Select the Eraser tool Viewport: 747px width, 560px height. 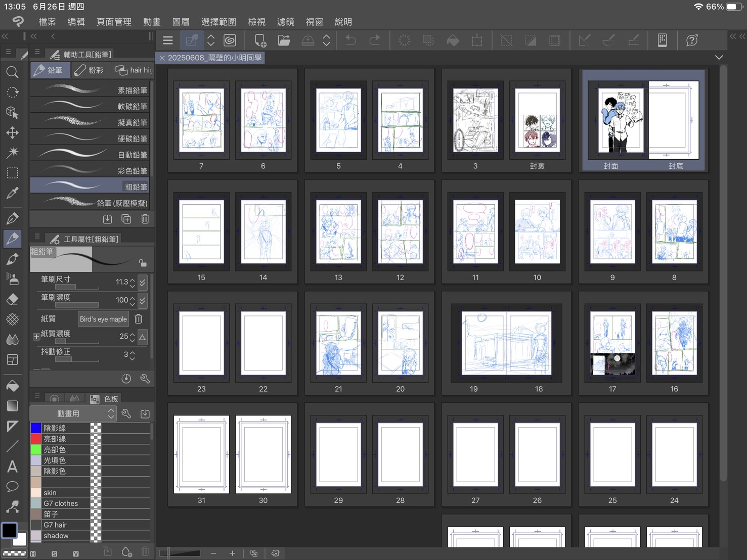point(12,299)
